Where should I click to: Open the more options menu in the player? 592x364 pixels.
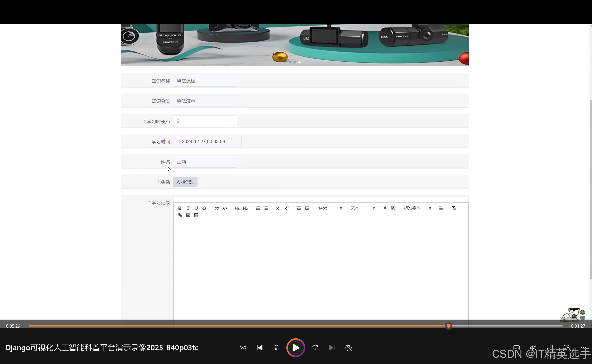[x=583, y=348]
